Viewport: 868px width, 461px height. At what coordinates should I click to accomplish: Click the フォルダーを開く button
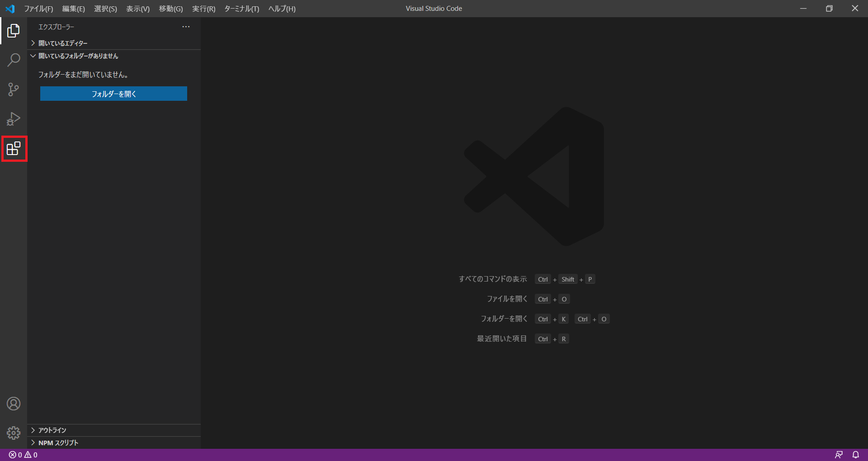[x=113, y=94]
